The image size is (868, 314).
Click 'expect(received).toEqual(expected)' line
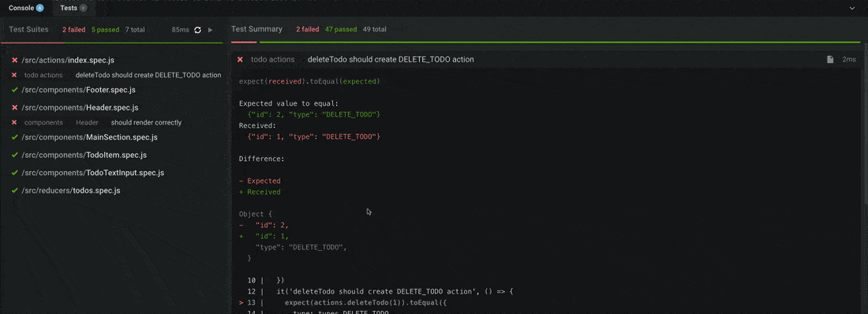(309, 81)
